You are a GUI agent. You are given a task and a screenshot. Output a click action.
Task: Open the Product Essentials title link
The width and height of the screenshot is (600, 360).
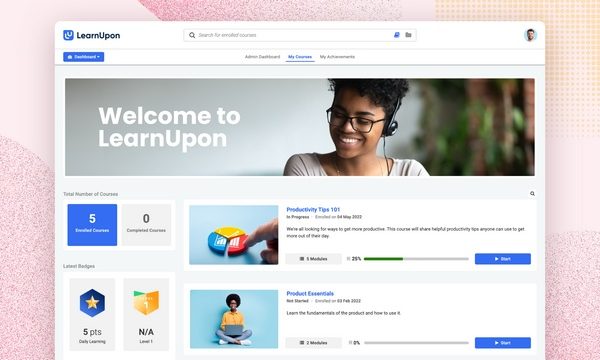pyautogui.click(x=310, y=293)
